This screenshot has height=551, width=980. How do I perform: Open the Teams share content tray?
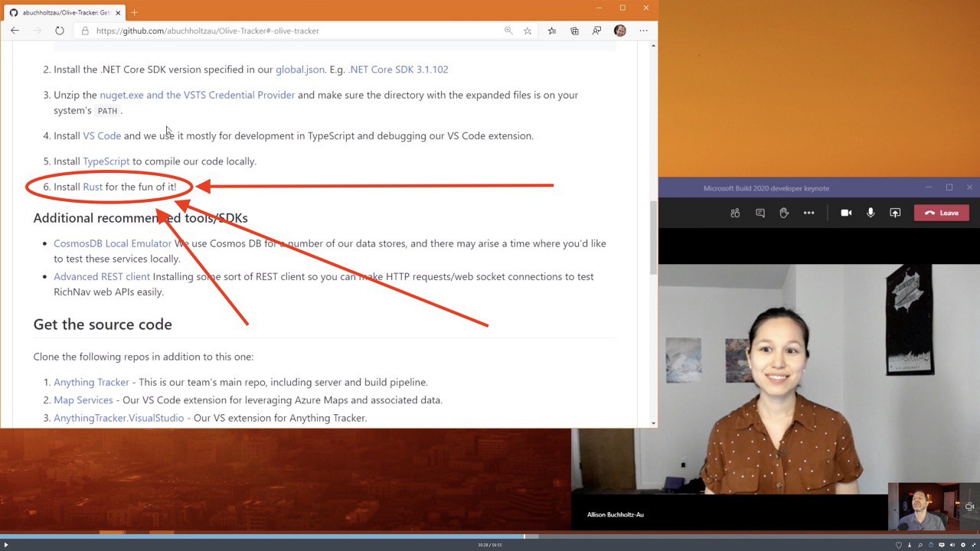coord(895,213)
